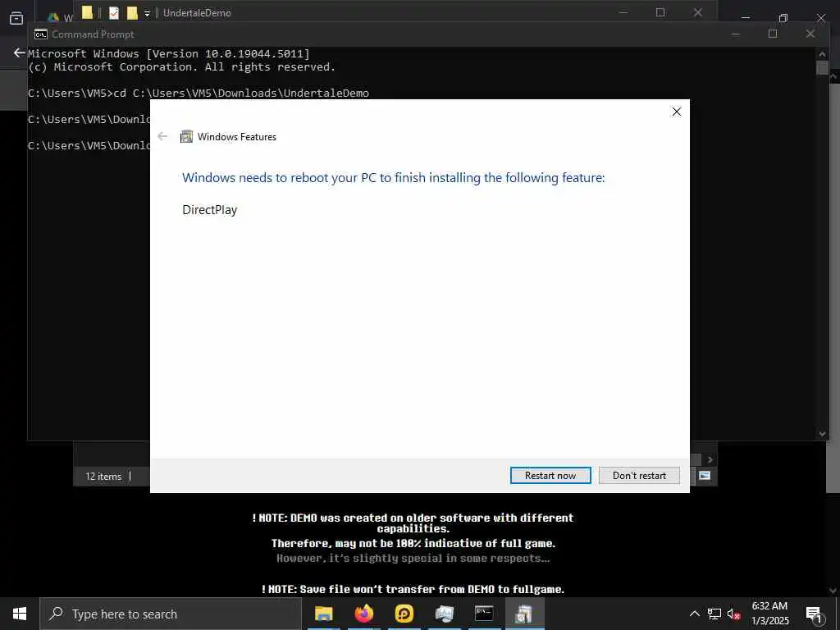Viewport: 840px width, 630px height.
Task: Click the UndertaleDemo explorer folder icon
Action: click(x=87, y=12)
